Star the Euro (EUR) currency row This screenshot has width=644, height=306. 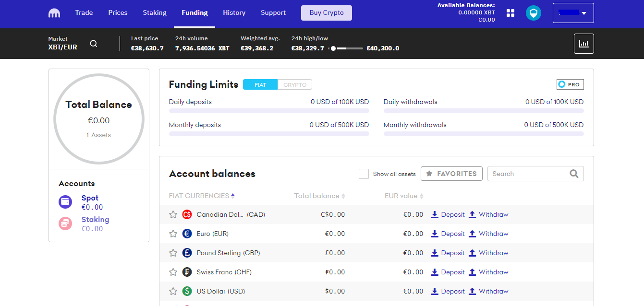point(173,234)
